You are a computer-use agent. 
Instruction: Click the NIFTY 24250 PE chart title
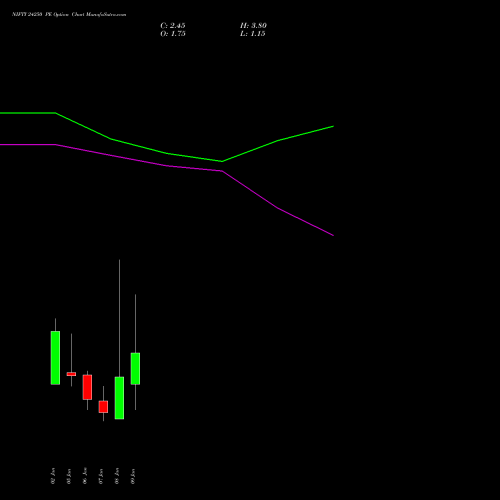(x=69, y=15)
